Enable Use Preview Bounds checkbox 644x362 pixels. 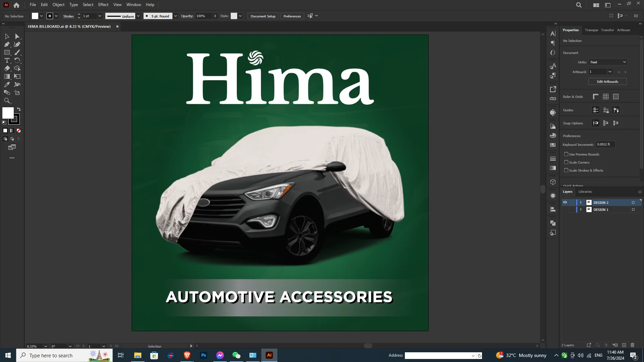pos(566,154)
